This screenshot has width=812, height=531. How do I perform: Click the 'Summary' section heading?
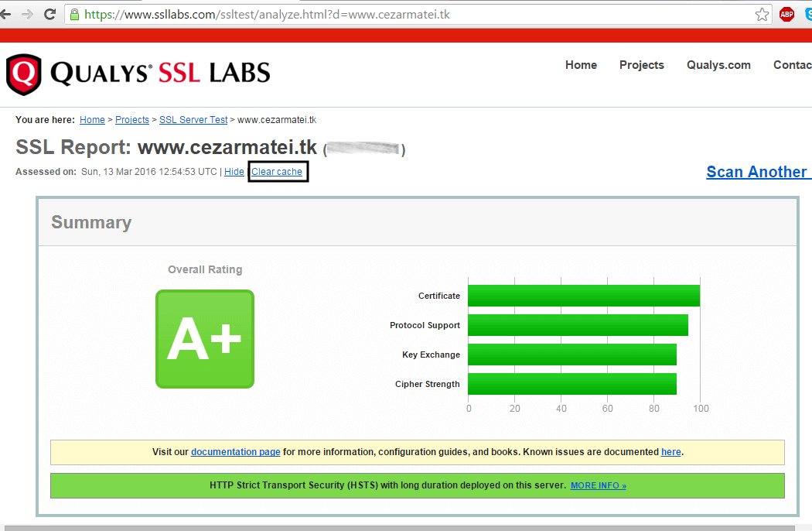click(x=91, y=222)
